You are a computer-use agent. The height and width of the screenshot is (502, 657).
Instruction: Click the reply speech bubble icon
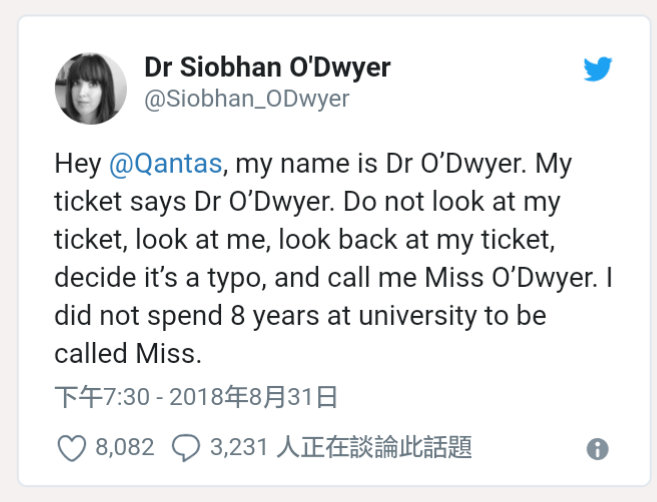click(x=186, y=447)
